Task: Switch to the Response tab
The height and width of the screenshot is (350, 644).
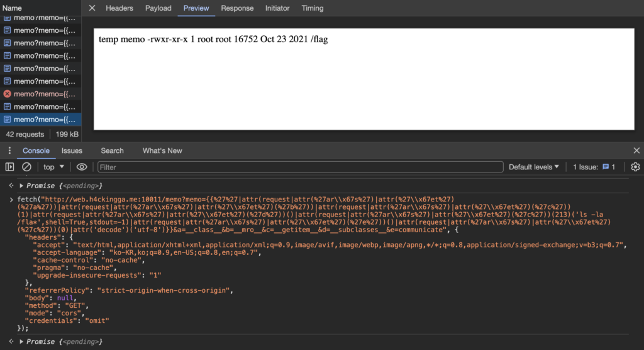Action: 238,8
